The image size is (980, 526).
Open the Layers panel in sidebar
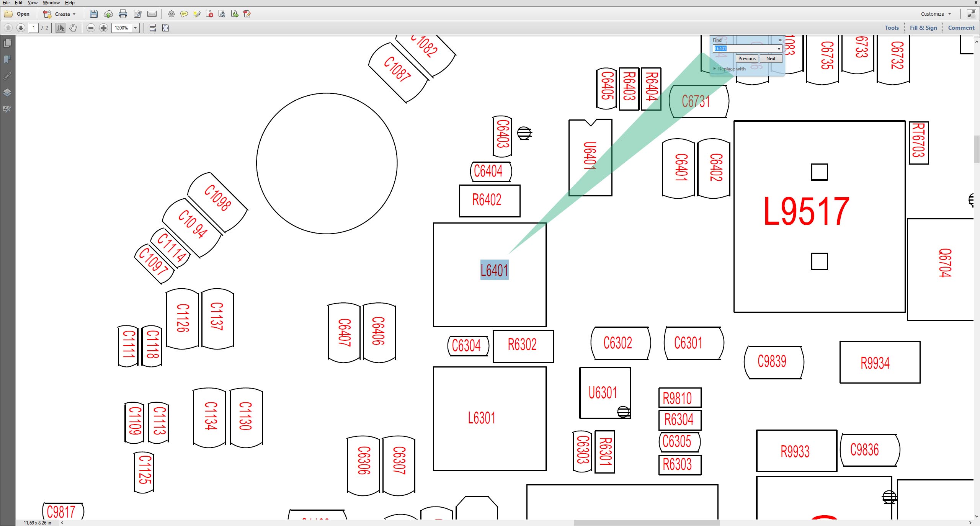[x=7, y=93]
